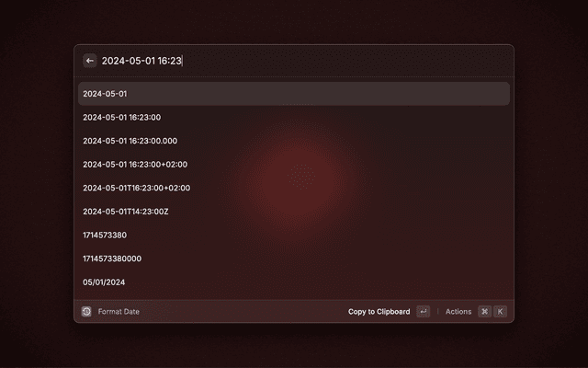Viewport: 588px width, 368px height.
Task: Select millisecond timestamp 1714573380000
Action: (294, 259)
